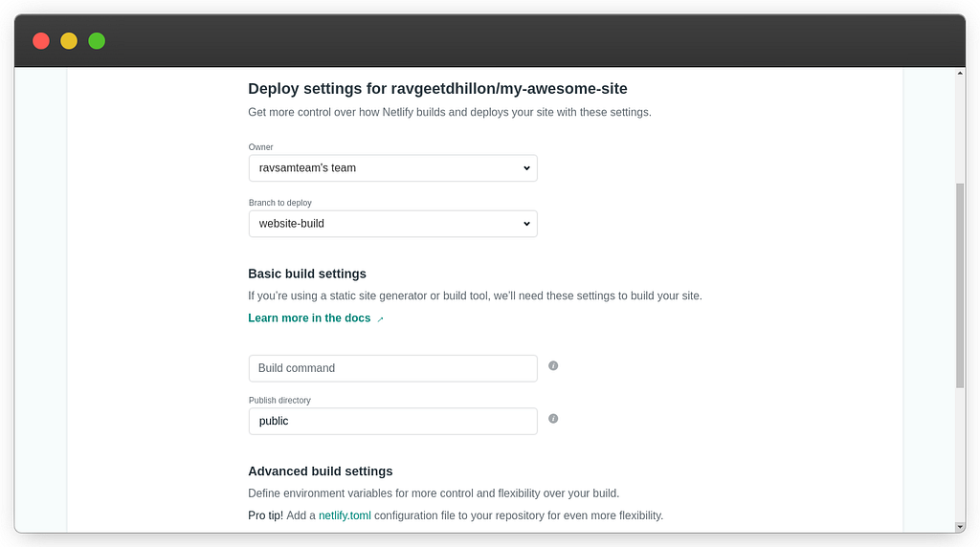
Task: Click the Advanced build settings heading
Action: [x=320, y=471]
